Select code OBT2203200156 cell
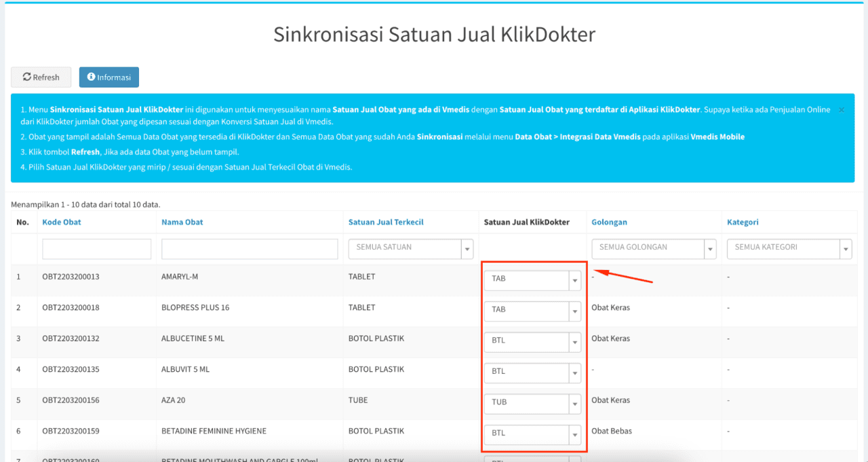This screenshot has height=462, width=868. pos(71,400)
